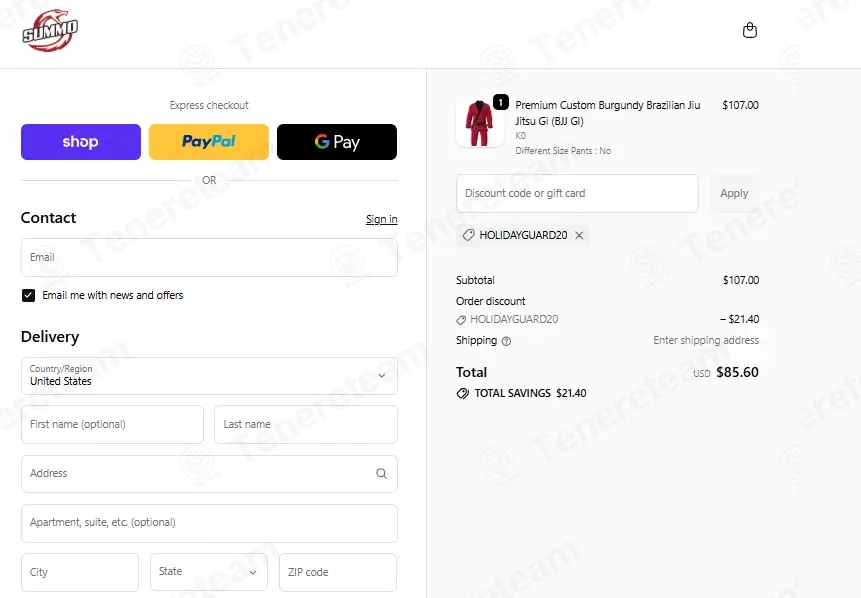This screenshot has height=598, width=861.
Task: Focus the Email input field
Action: pyautogui.click(x=209, y=257)
